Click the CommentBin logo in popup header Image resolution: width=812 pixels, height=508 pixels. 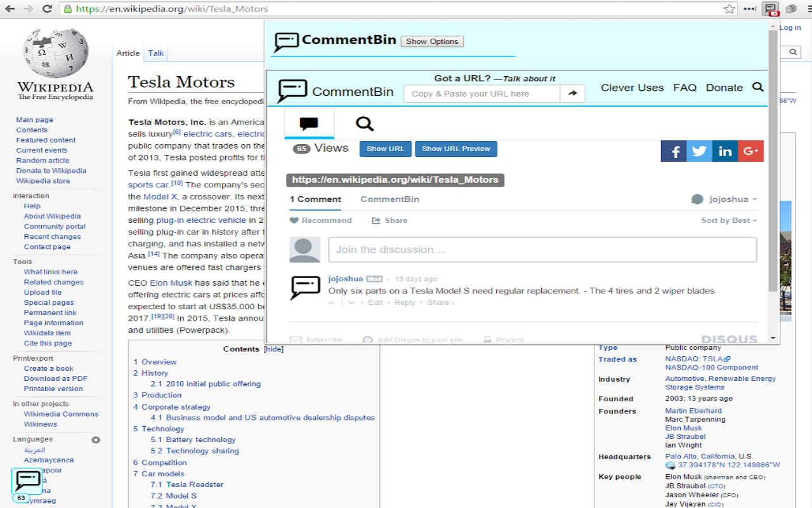tap(287, 43)
